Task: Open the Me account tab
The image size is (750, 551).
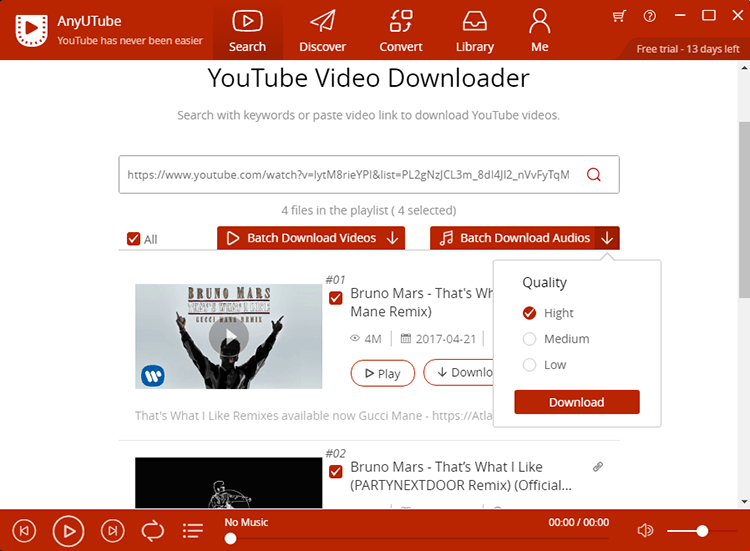Action: 540,31
